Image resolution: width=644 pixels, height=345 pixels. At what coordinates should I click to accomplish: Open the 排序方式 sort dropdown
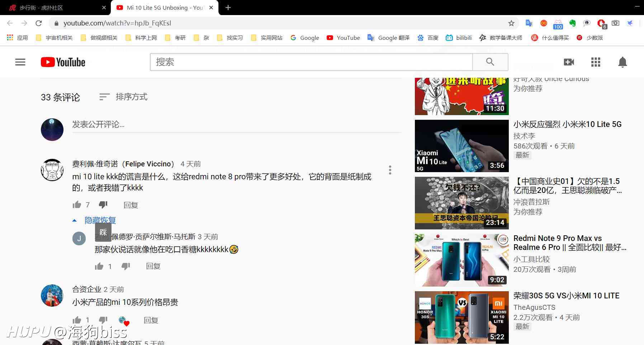(123, 97)
